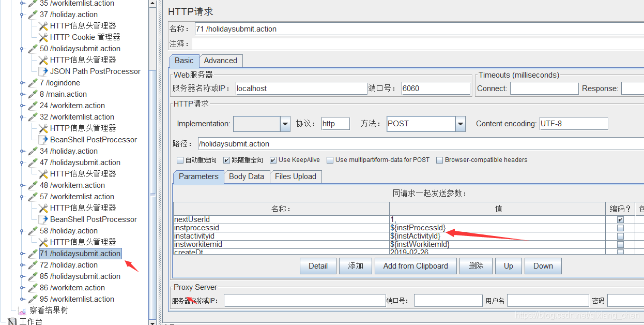Screen dimensions: 644x325
Task: Collapse the 47 /holidaysubmit.action tree node
Action: point(22,163)
